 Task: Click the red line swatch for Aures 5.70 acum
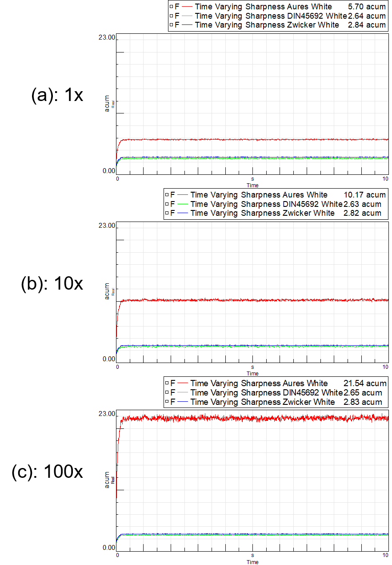pyautogui.click(x=187, y=7)
